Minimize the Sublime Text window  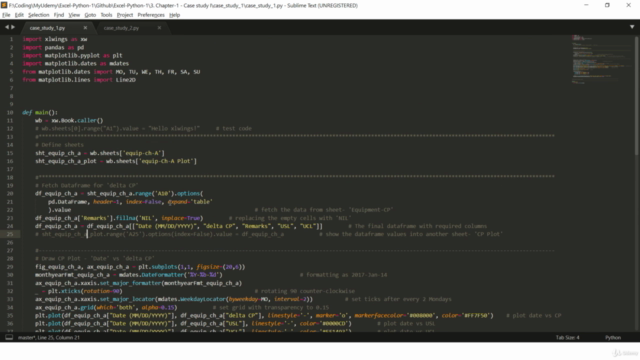click(586, 5)
